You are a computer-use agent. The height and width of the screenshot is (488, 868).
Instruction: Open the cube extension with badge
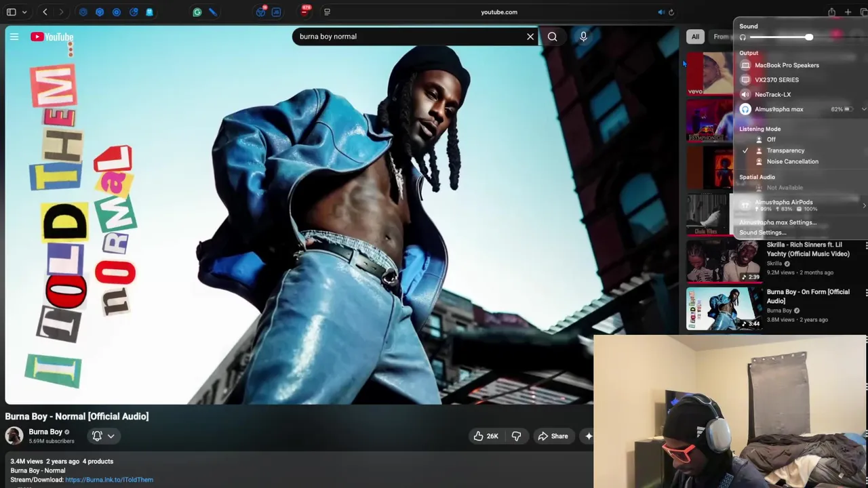261,12
